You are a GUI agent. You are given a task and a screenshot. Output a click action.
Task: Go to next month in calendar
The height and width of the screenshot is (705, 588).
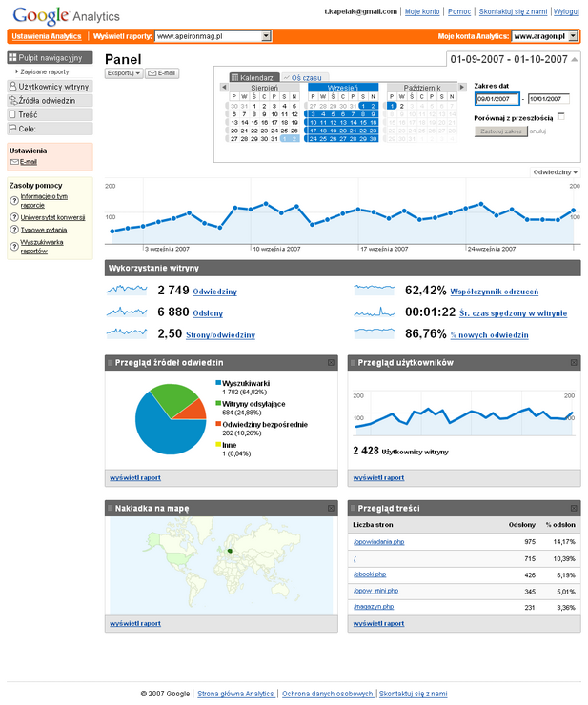coord(462,87)
